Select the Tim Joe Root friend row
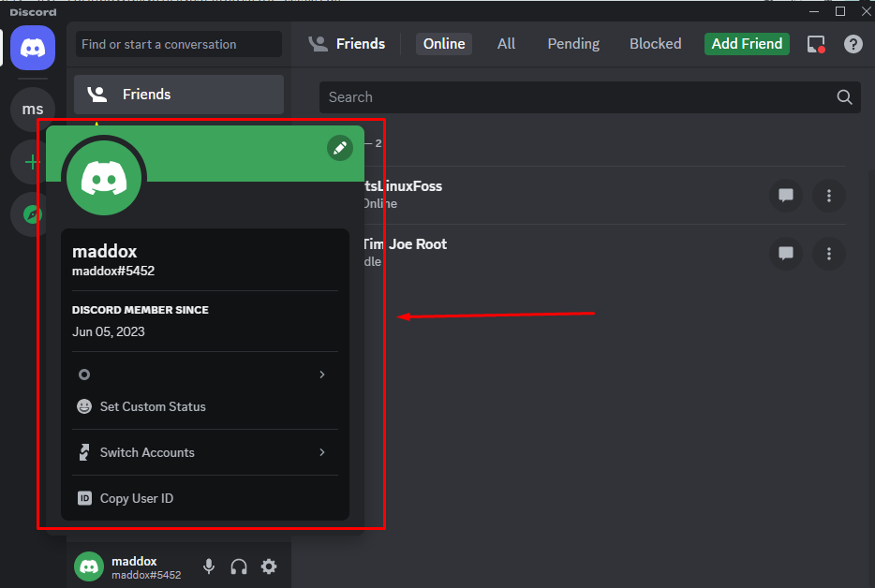Screen dimensions: 875x588 tap(604, 254)
